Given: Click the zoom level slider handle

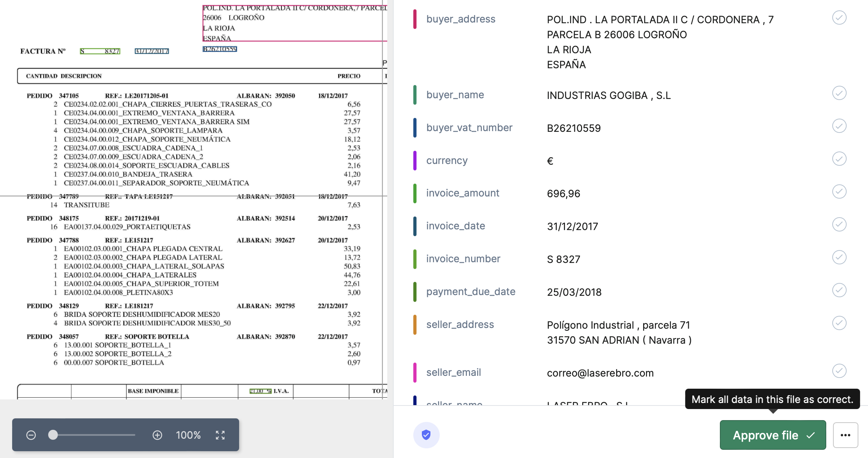Looking at the screenshot, I should pyautogui.click(x=53, y=435).
